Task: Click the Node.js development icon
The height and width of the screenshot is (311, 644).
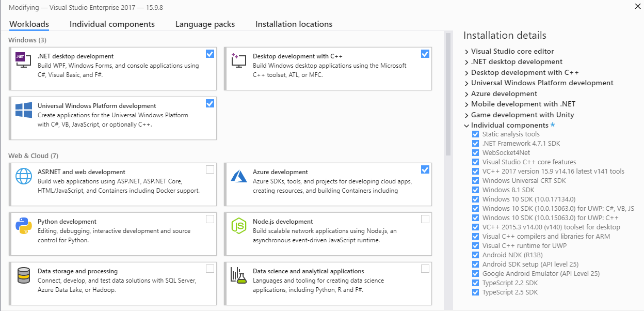Action: pos(238,226)
